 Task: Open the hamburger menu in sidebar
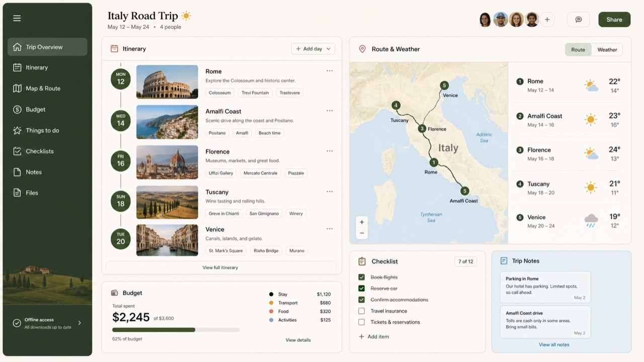[x=17, y=19]
